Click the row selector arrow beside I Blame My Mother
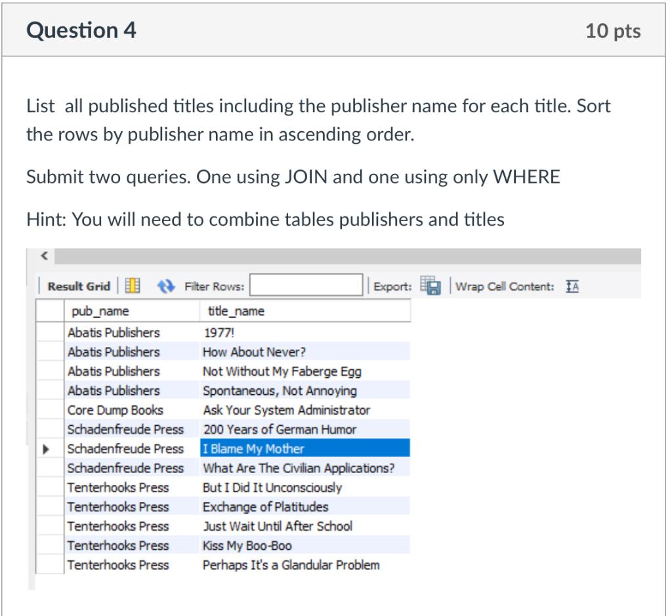 point(45,448)
